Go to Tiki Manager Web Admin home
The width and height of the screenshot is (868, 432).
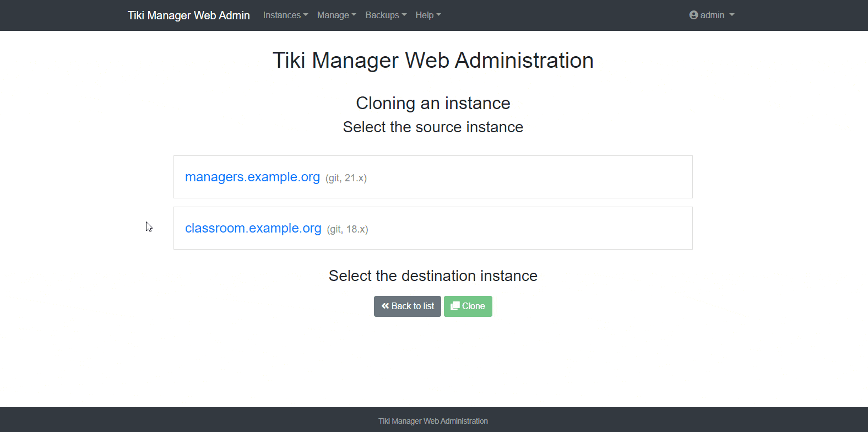tap(189, 15)
